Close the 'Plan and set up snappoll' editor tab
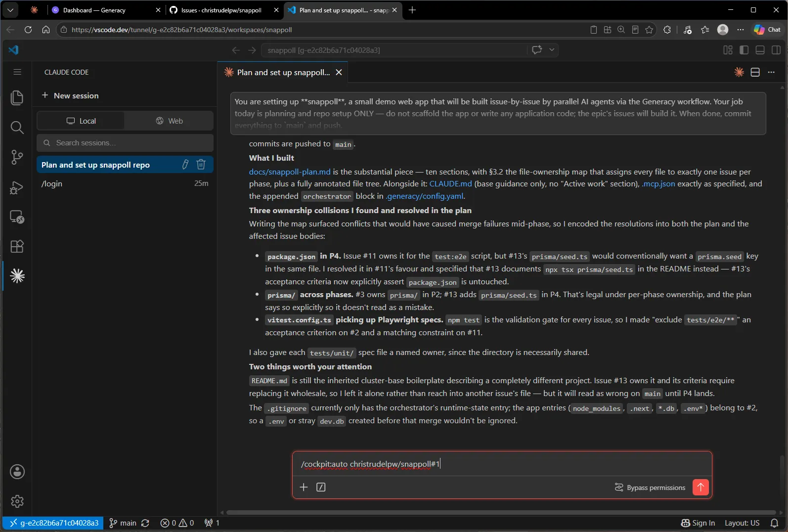The width and height of the screenshot is (788, 532). click(x=339, y=72)
